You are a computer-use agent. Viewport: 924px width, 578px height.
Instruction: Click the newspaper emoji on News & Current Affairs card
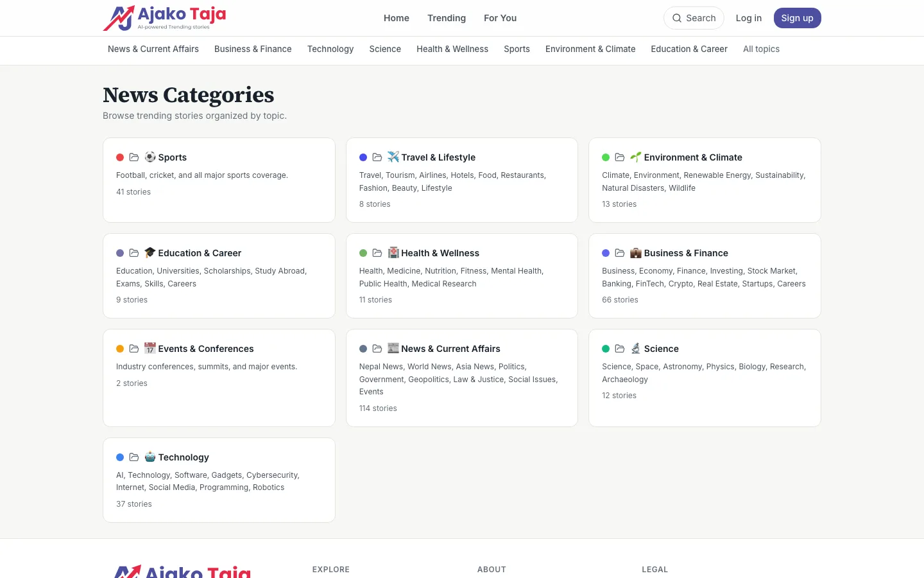coord(393,348)
